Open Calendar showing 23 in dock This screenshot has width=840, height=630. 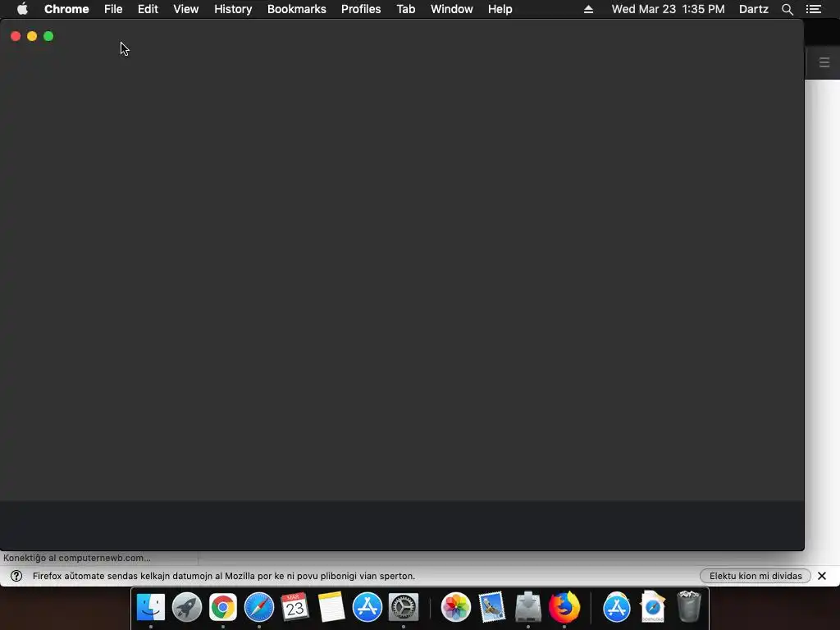point(294,607)
